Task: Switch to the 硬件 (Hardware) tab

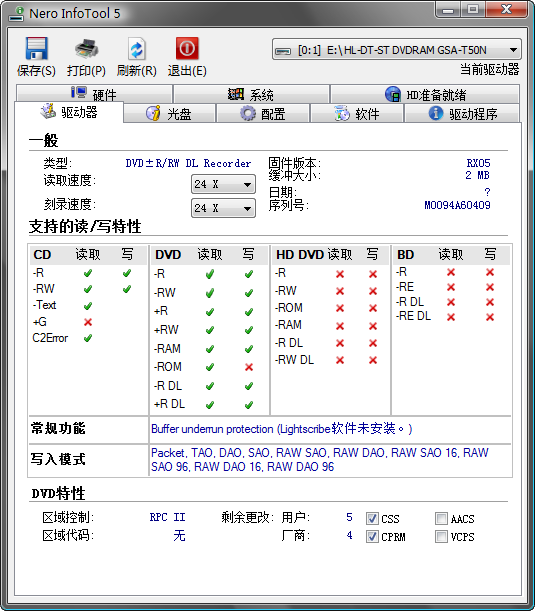Action: coord(94,94)
